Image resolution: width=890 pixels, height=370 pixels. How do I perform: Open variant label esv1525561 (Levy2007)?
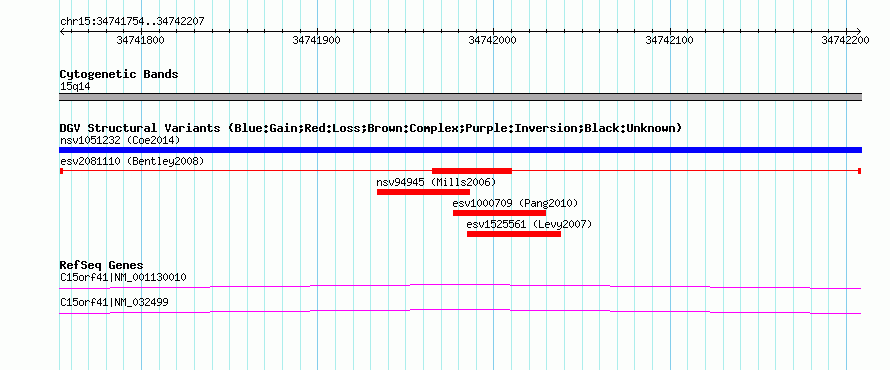[x=529, y=225]
